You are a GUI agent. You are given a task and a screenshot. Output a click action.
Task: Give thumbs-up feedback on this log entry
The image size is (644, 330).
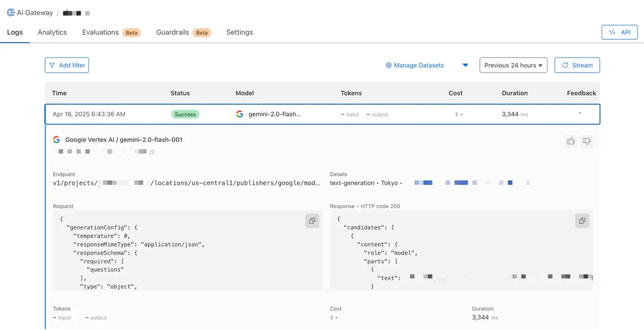tap(570, 141)
